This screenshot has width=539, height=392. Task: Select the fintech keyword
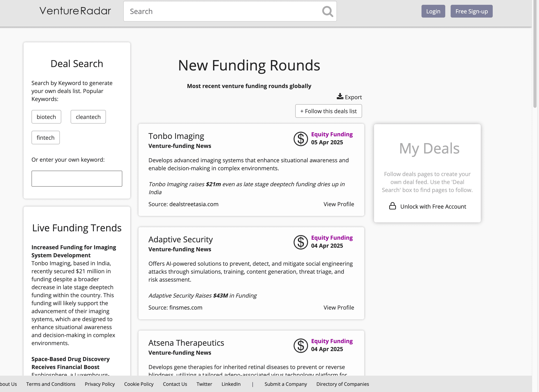pos(45,137)
